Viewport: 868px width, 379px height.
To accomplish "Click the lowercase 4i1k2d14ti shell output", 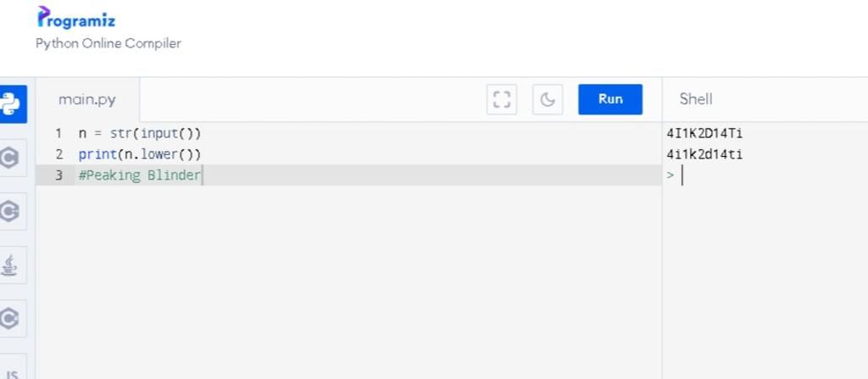I will coord(704,154).
